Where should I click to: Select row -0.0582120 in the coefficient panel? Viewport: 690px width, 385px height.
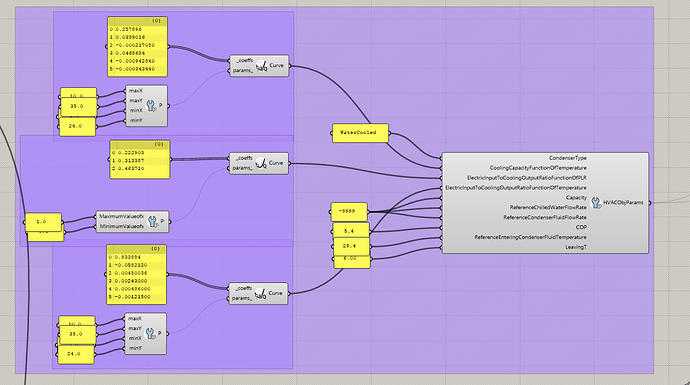coord(136,265)
